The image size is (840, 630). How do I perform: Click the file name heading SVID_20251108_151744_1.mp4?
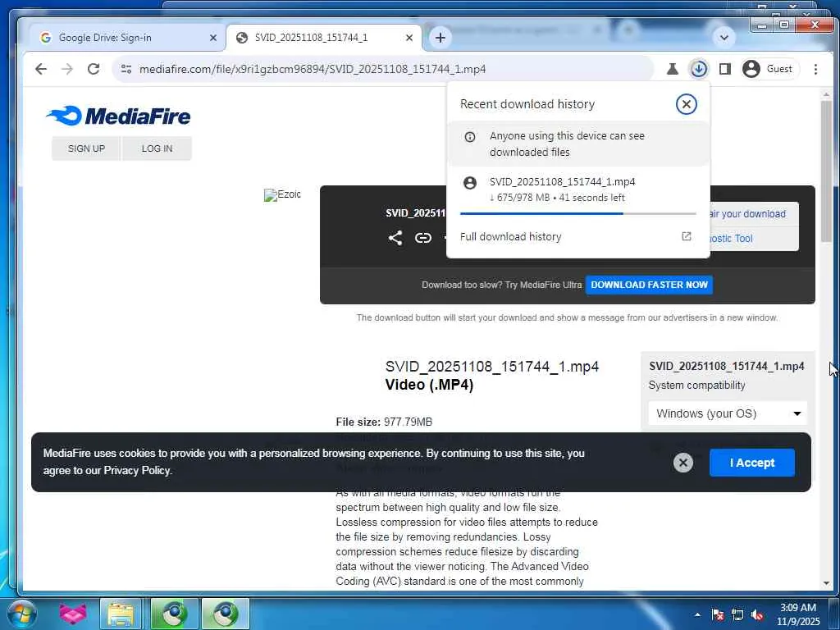click(492, 367)
